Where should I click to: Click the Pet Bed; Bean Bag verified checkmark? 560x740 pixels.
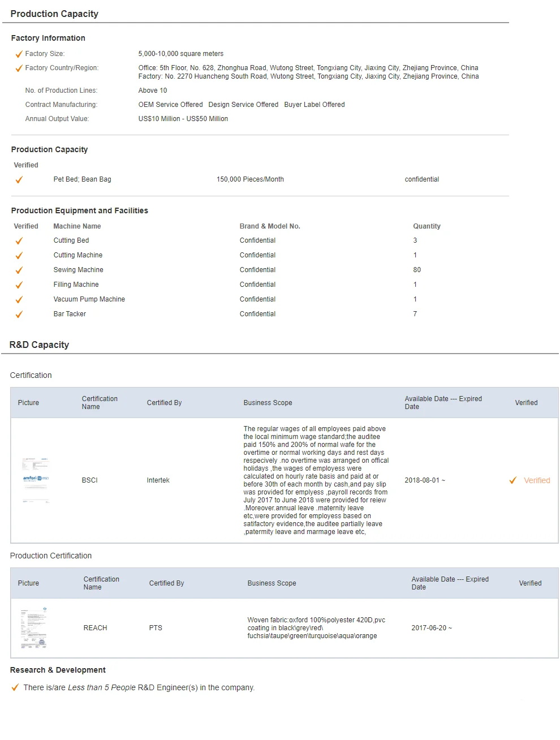(x=19, y=180)
